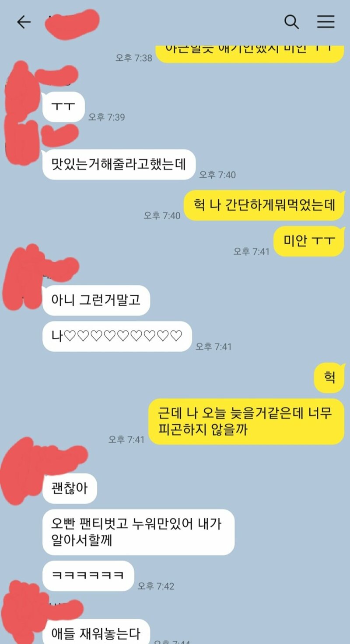Open the chat room hamburger menu
Viewport: 350px width, 644px height.
click(x=326, y=22)
